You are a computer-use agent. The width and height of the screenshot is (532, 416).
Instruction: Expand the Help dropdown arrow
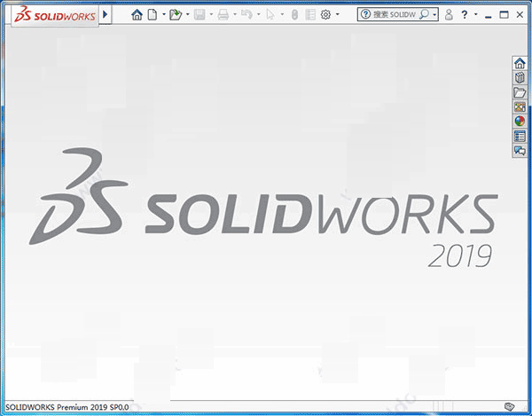tap(475, 14)
